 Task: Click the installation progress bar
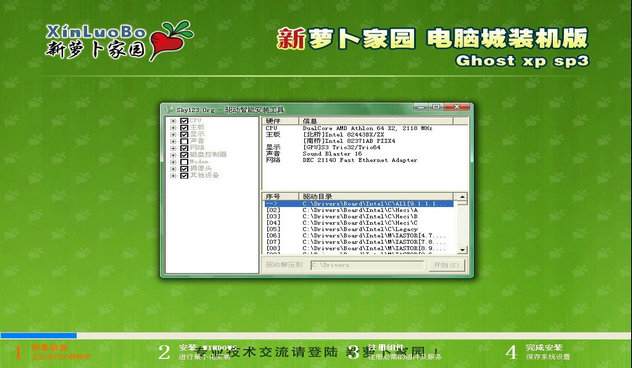[x=316, y=335]
